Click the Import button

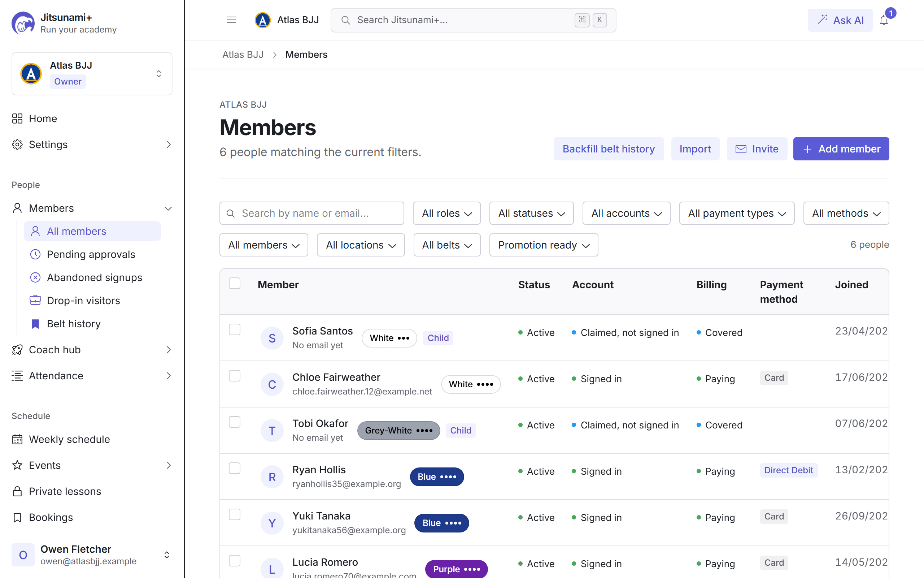click(x=695, y=149)
